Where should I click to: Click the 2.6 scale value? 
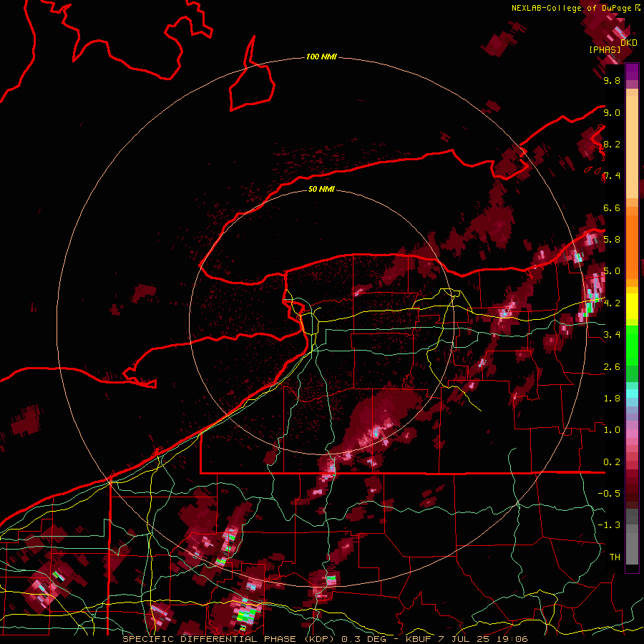[612, 367]
